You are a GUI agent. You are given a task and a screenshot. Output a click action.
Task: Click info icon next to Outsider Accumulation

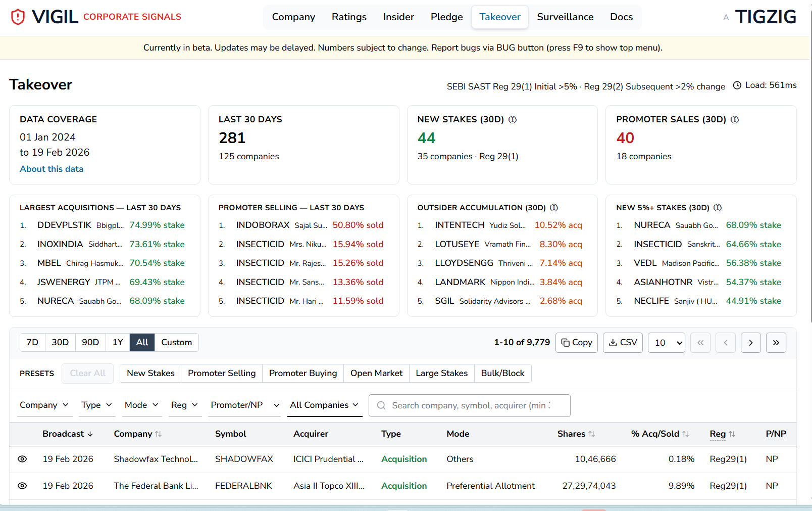[x=554, y=208]
